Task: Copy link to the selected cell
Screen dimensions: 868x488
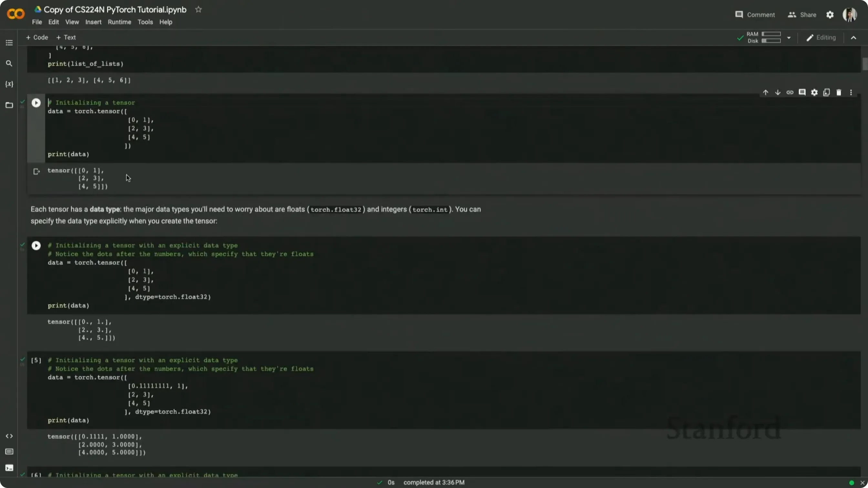Action: click(x=790, y=92)
